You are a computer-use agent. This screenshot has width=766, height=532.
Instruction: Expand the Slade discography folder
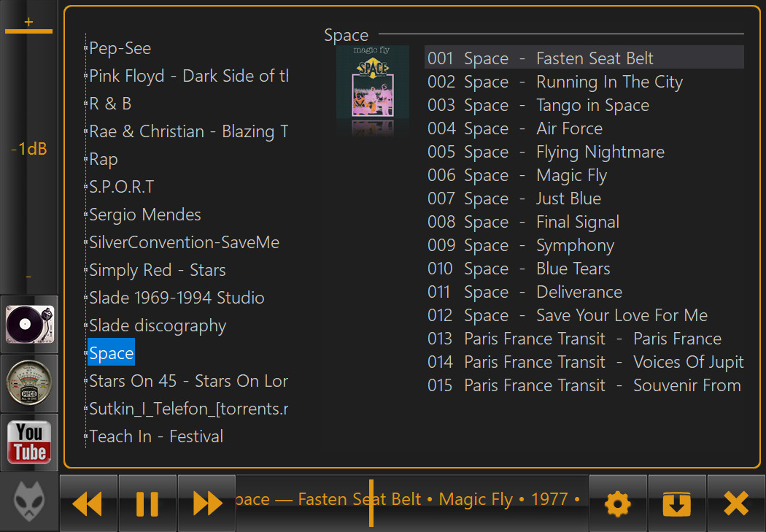tap(158, 325)
